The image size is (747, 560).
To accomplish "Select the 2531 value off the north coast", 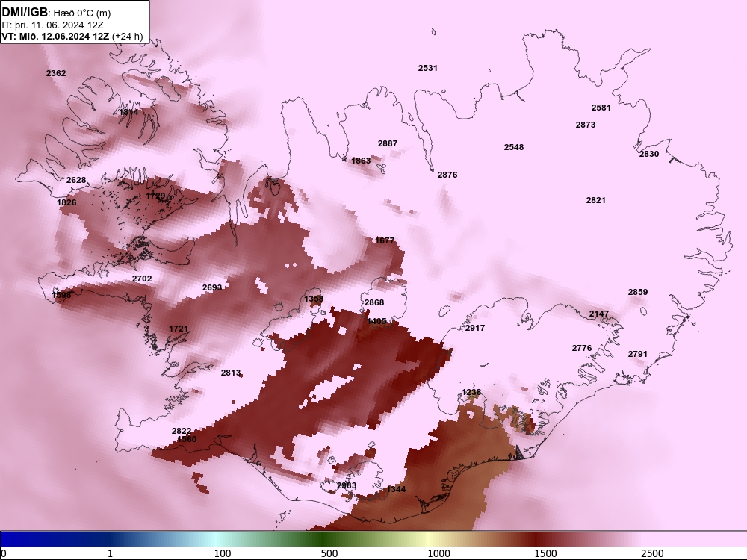I will (428, 68).
